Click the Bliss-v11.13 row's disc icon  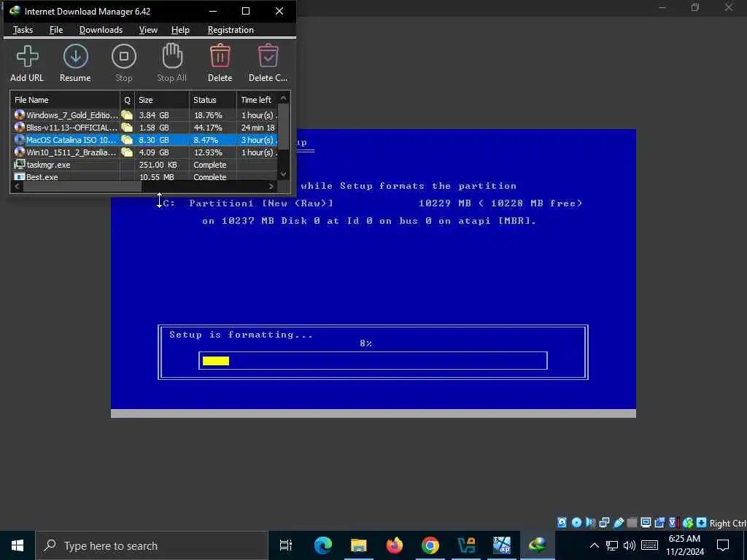pos(20,127)
